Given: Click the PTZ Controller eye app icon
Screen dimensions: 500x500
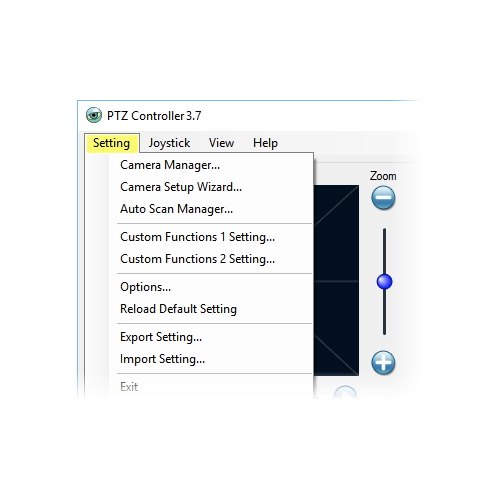Looking at the screenshot, I should point(94,115).
